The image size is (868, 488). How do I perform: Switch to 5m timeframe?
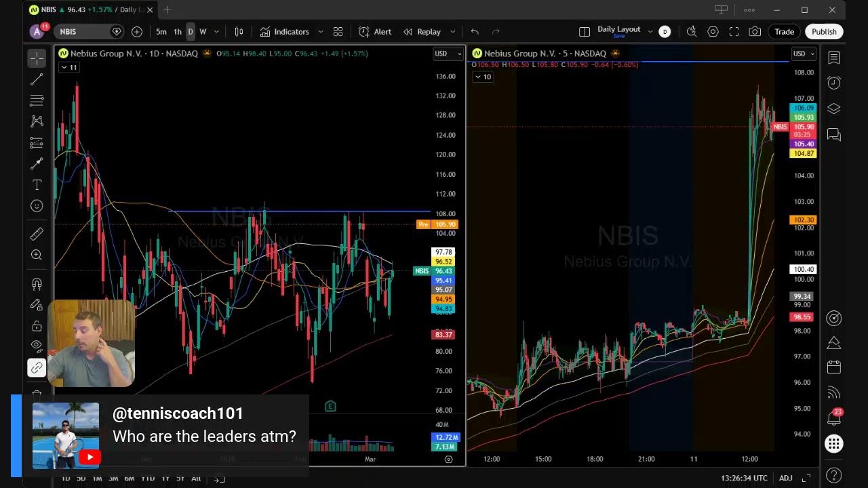[x=161, y=32]
